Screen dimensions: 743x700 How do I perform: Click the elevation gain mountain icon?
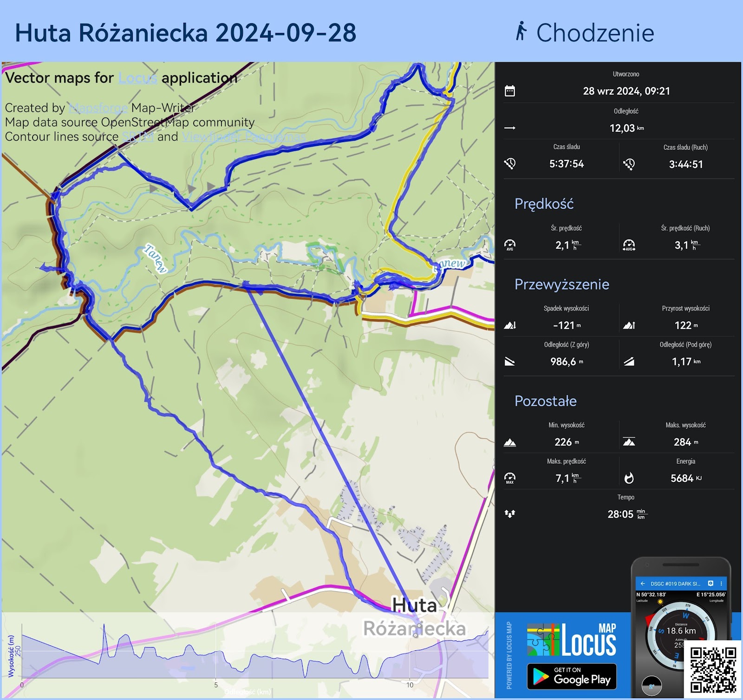coord(629,325)
